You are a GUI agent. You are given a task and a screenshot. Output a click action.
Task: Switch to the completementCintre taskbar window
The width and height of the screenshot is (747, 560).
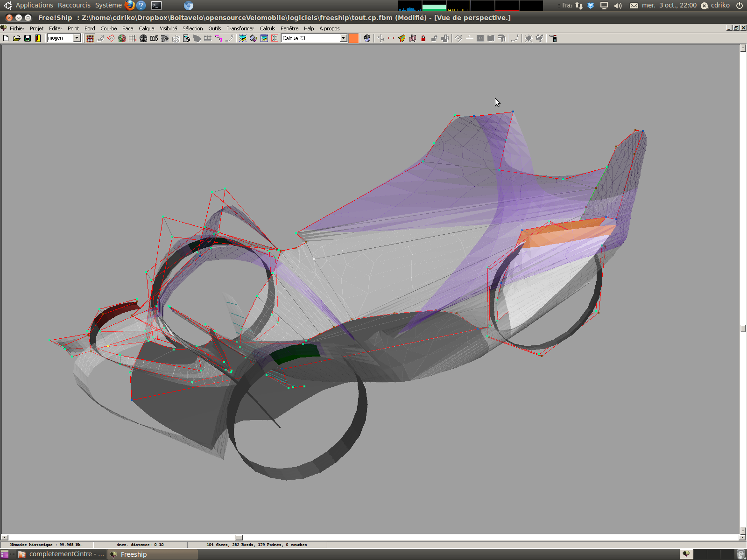click(x=61, y=554)
